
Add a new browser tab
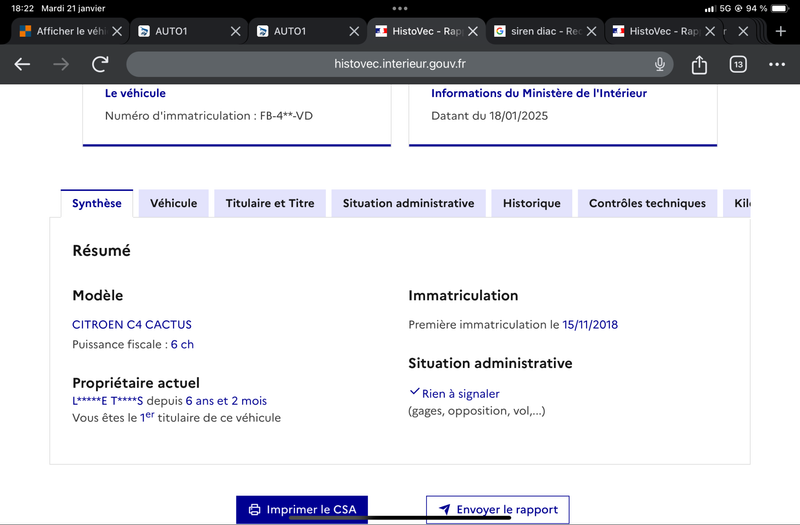(781, 31)
